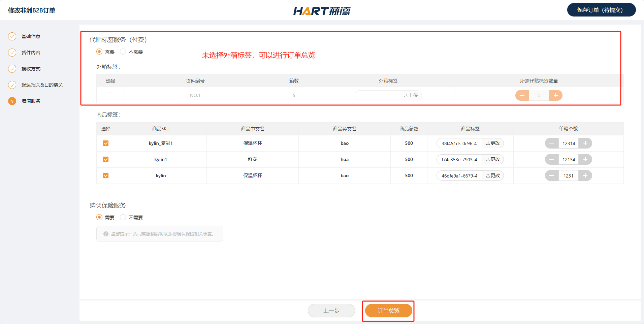Select 不需要 for insurance service
The image size is (644, 324).
tap(123, 218)
